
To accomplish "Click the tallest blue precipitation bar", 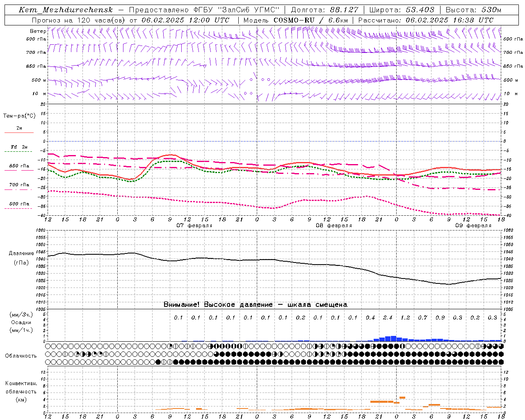I will [393, 338].
